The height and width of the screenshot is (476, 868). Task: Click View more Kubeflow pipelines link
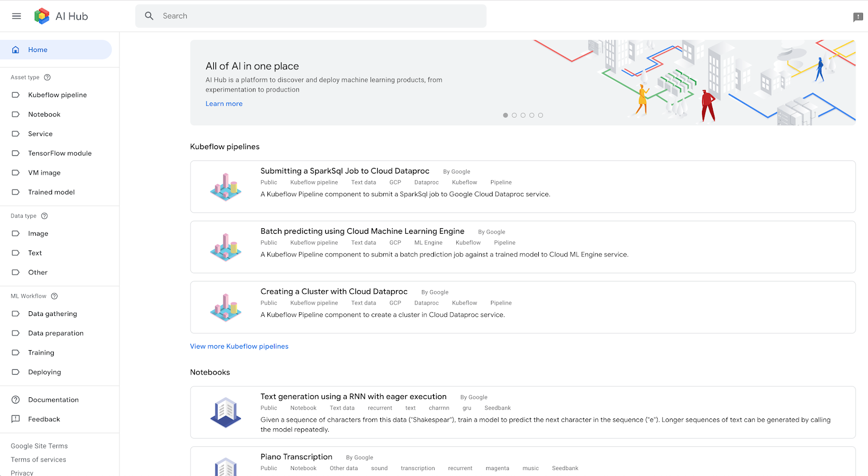pos(239,346)
